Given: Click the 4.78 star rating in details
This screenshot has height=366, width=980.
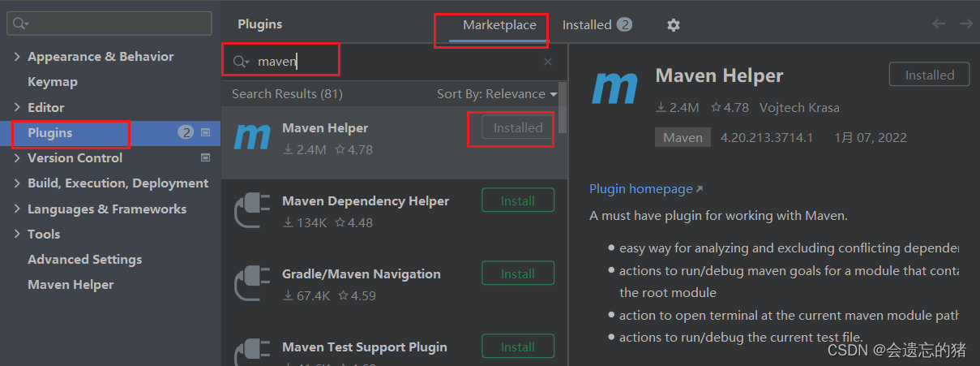Looking at the screenshot, I should click(x=730, y=107).
